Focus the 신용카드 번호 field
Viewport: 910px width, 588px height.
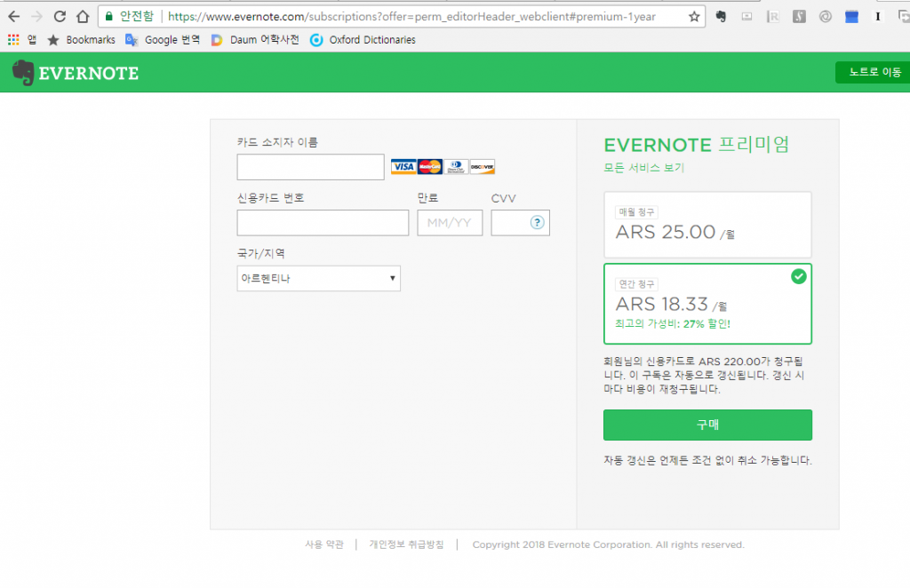[x=323, y=223]
